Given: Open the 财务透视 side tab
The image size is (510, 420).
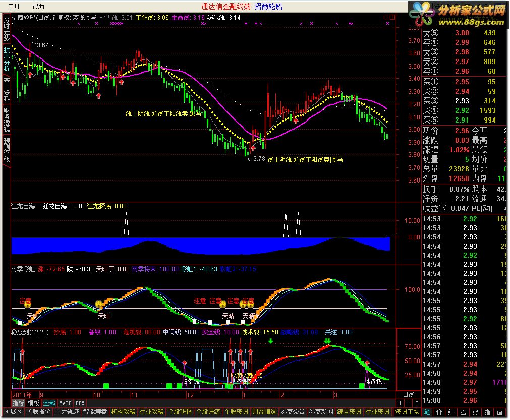Looking at the screenshot, I should click(7, 119).
